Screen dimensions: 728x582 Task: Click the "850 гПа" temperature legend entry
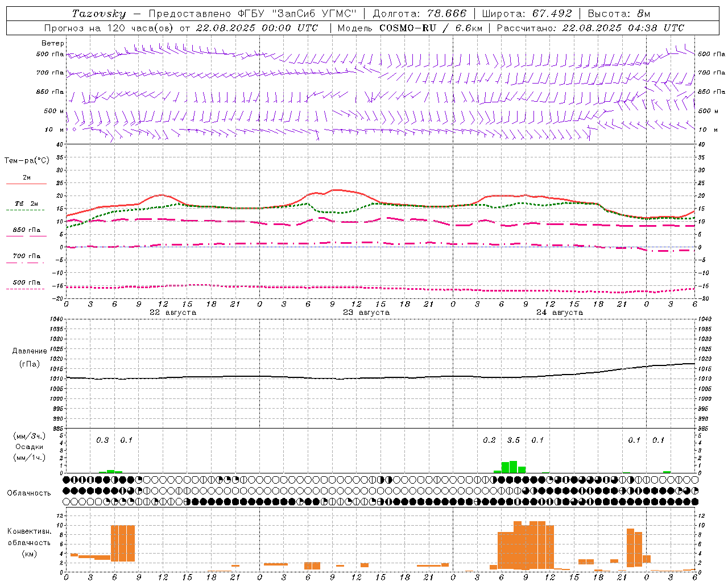pos(27,230)
